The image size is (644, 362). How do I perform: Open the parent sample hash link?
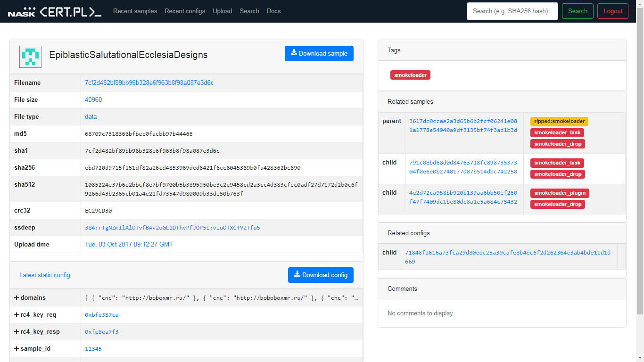pos(463,125)
